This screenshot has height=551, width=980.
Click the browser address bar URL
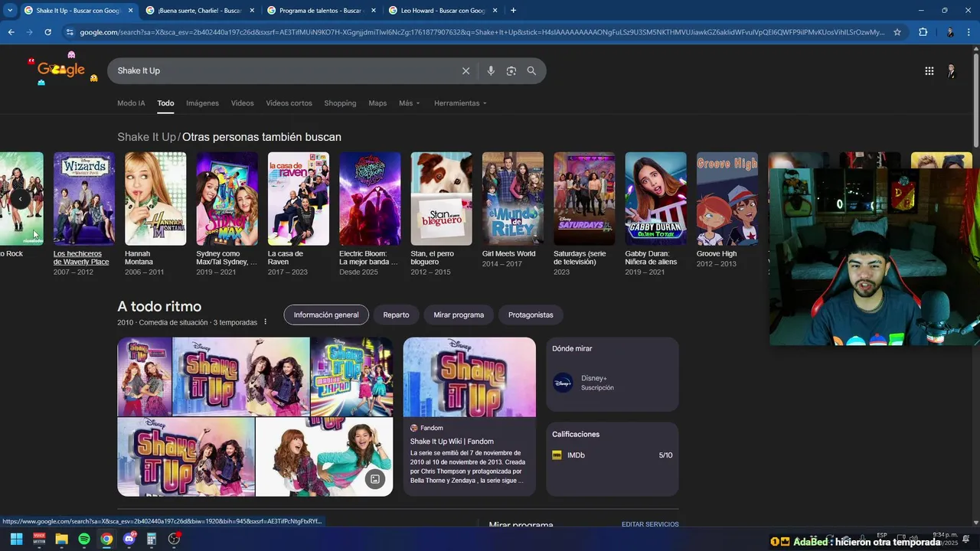point(482,32)
